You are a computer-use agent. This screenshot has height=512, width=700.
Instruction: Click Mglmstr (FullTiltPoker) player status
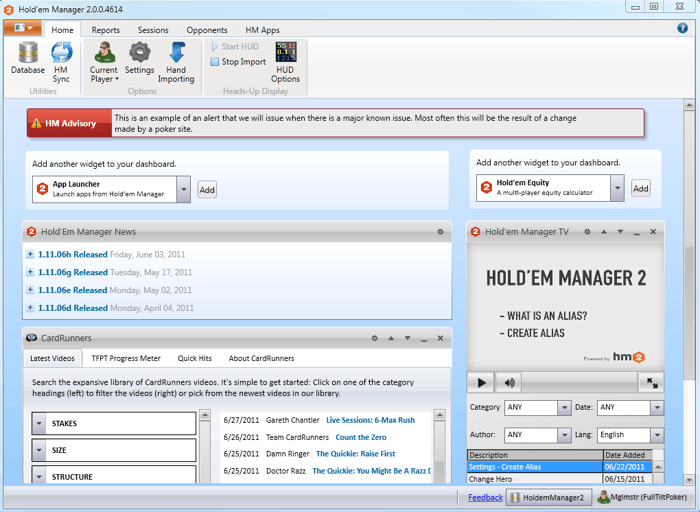click(643, 497)
